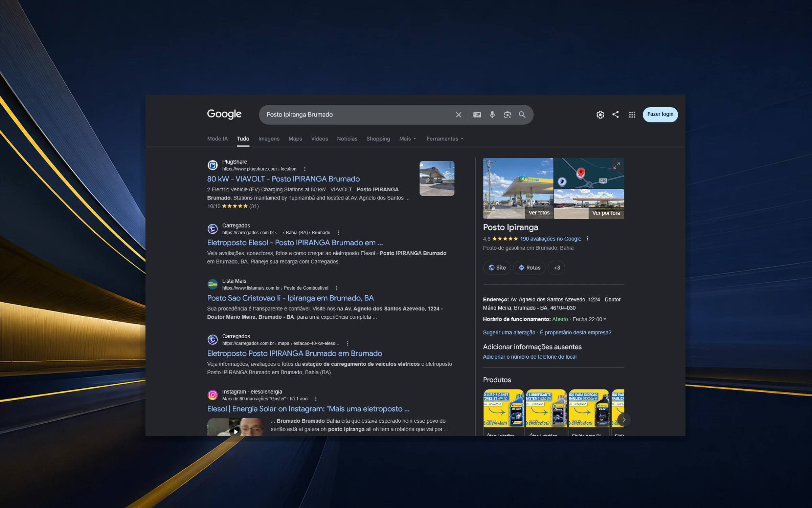
Task: Show the +3 more actions chip
Action: [557, 268]
